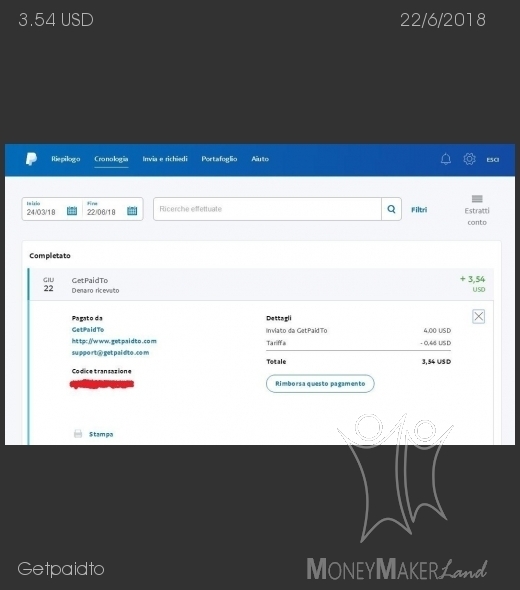Image resolution: width=520 pixels, height=590 pixels.
Task: Click the Totale 3,54 USD value
Action: [436, 362]
